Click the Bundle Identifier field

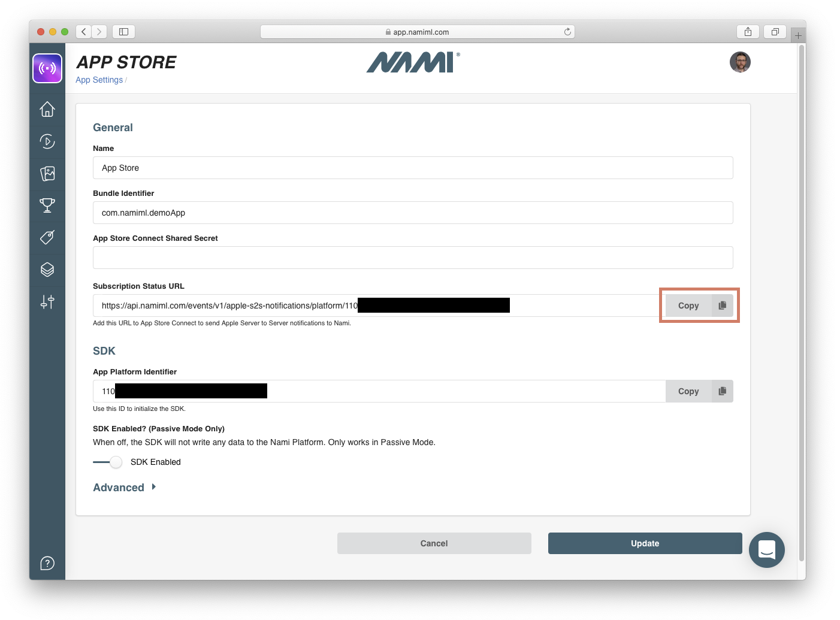[413, 213]
